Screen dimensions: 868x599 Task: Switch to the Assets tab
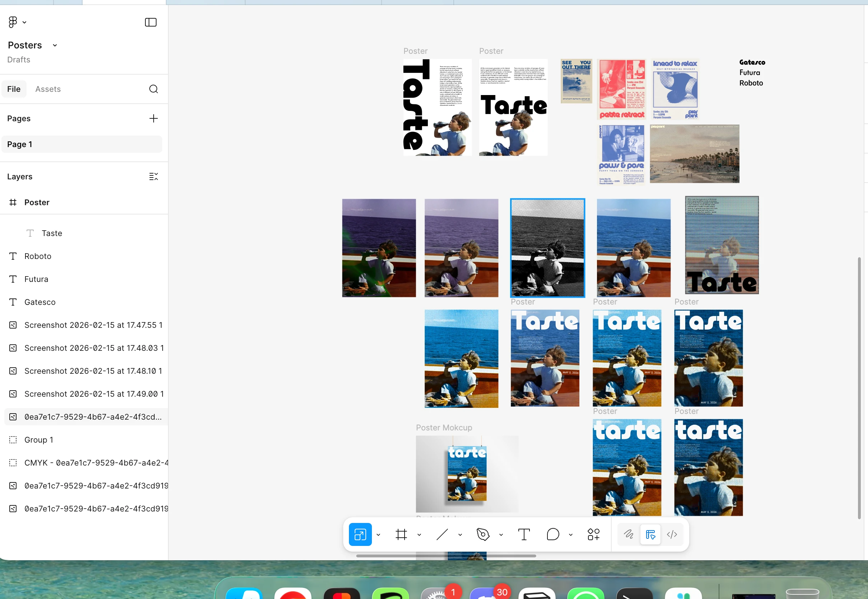point(48,89)
